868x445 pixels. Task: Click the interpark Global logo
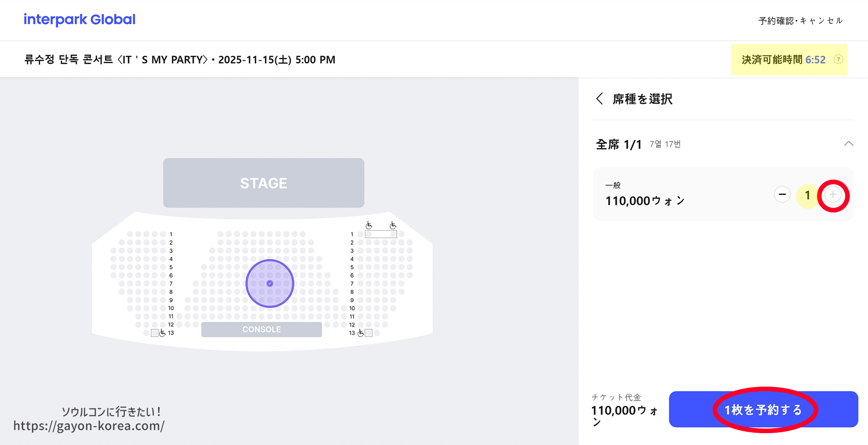[x=80, y=20]
